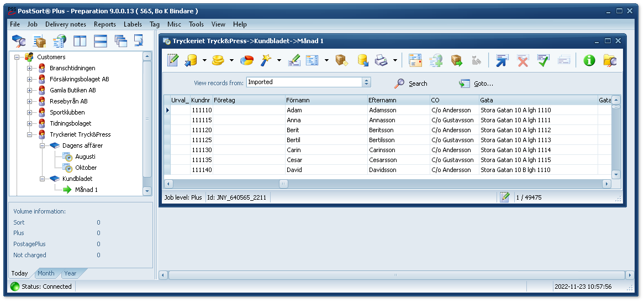Click the Search button

(x=411, y=84)
